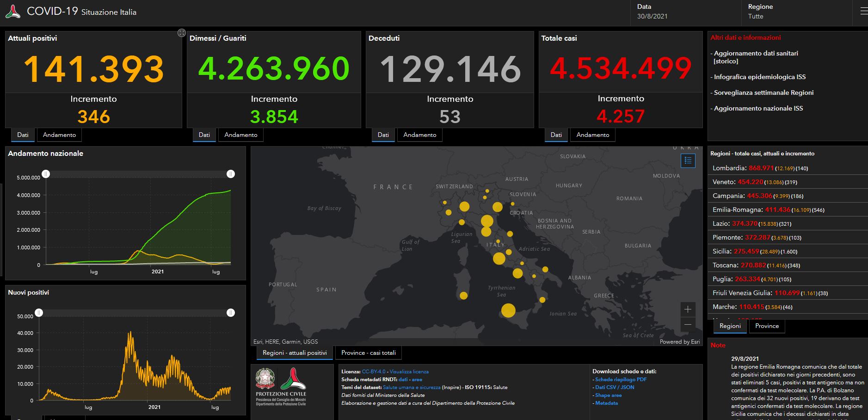The height and width of the screenshot is (420, 868).
Task: Click the Protezione Civile logo in header
Action: point(12,12)
